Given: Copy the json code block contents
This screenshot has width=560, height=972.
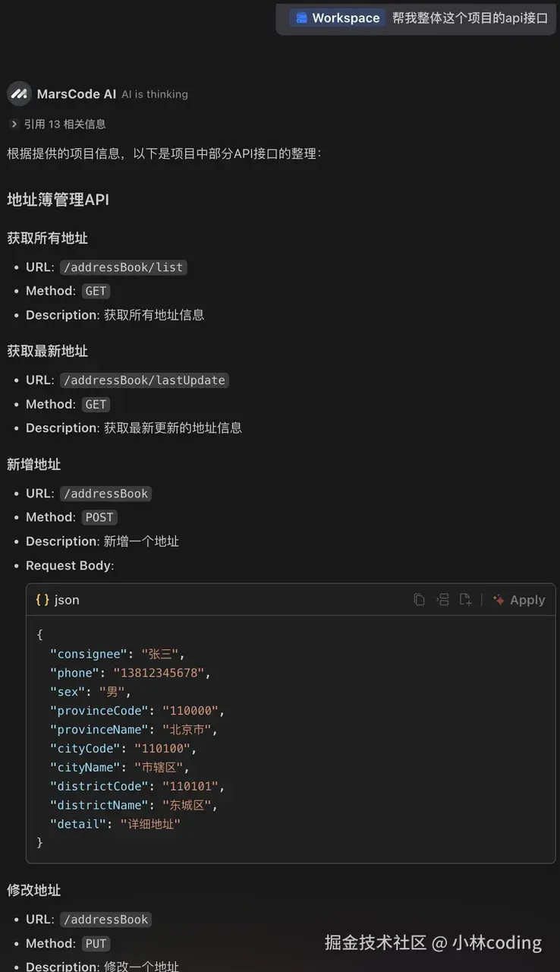Looking at the screenshot, I should coord(420,599).
